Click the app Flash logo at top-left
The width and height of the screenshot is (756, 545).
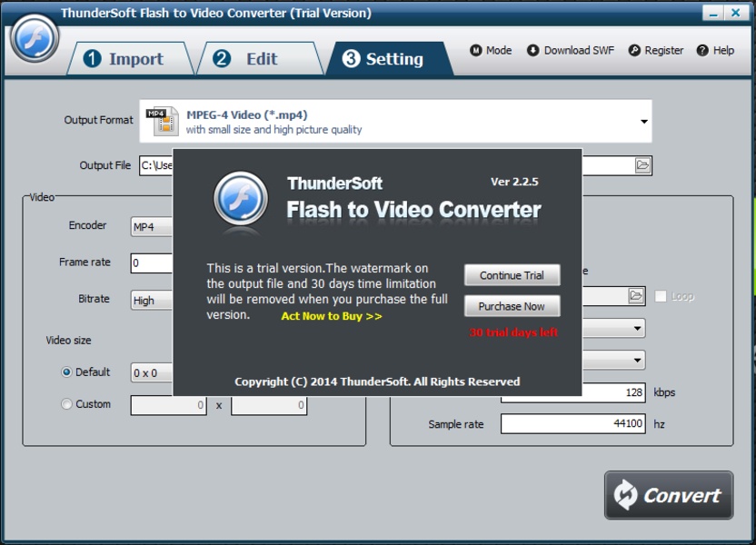[34, 37]
